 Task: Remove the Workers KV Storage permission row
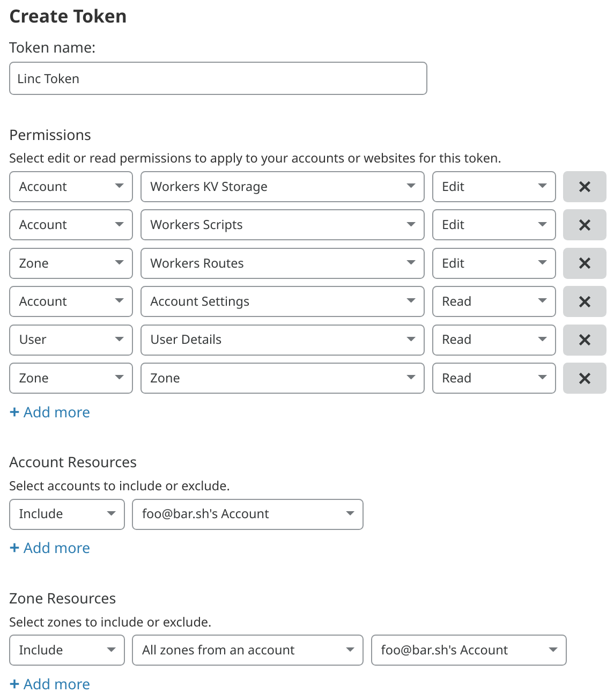(x=585, y=187)
